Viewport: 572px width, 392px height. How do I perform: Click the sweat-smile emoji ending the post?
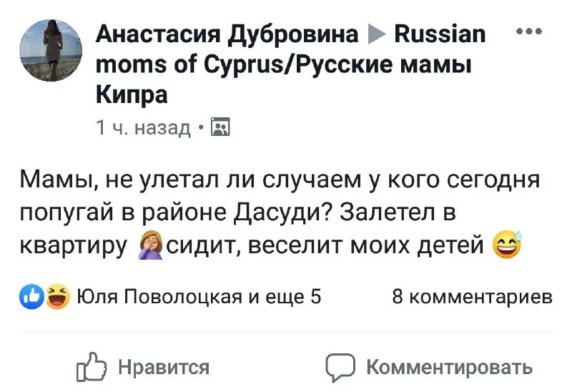[x=507, y=247]
